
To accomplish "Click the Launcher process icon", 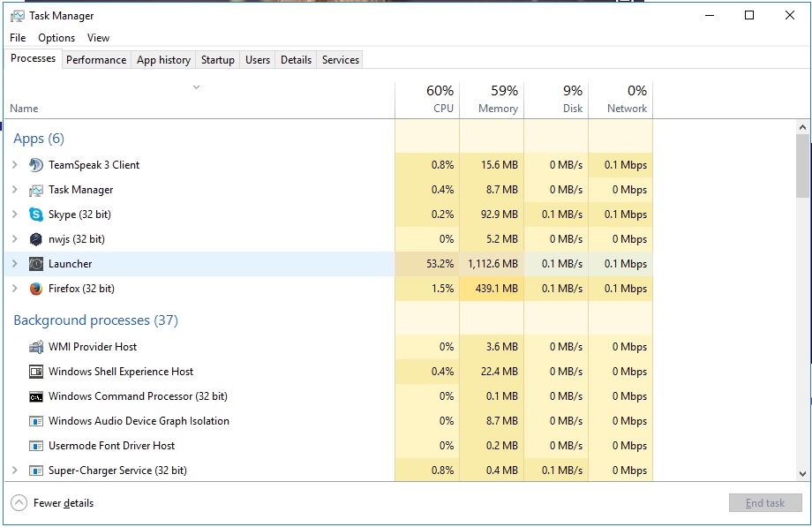I will pyautogui.click(x=36, y=264).
